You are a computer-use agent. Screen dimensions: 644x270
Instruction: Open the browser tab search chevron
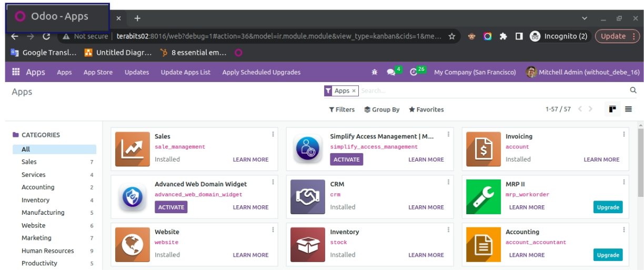tap(585, 18)
